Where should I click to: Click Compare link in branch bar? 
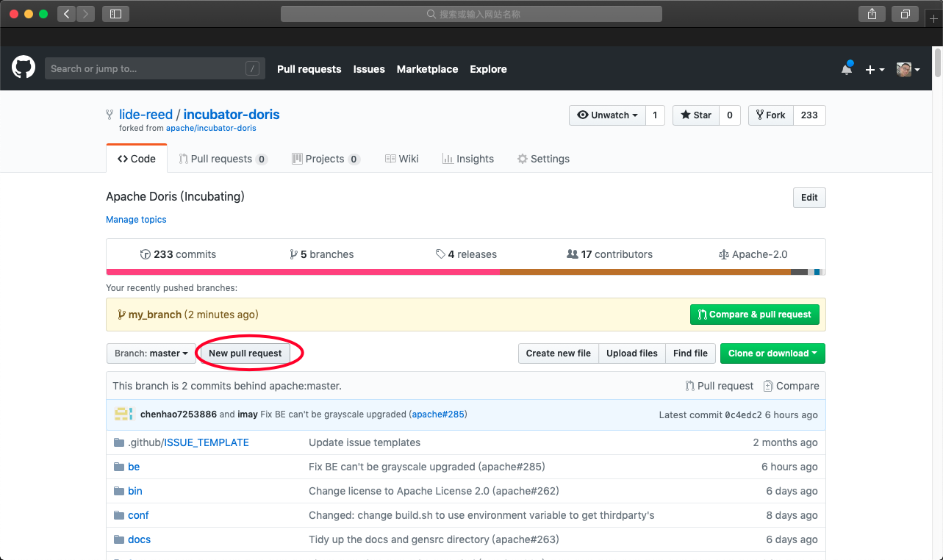click(791, 386)
